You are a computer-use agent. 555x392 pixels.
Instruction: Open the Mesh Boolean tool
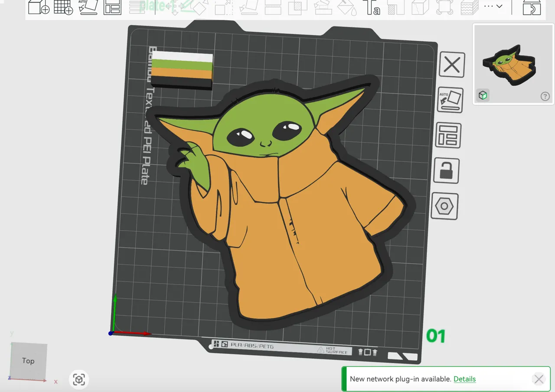coord(298,7)
